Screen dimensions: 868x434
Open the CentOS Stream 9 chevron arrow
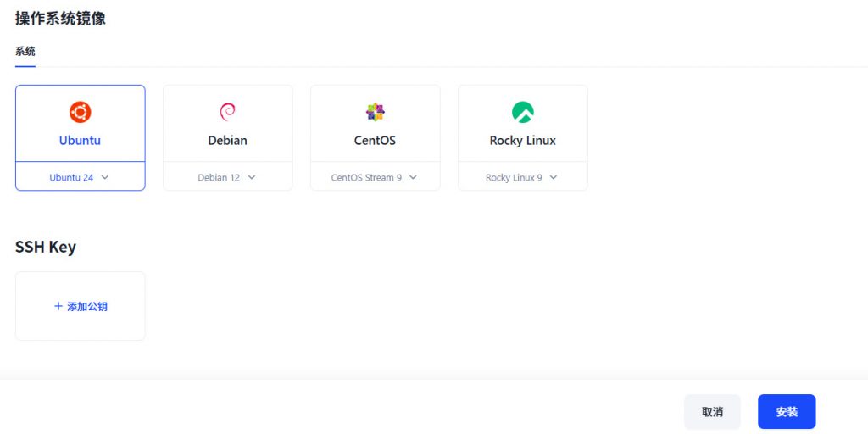(413, 177)
